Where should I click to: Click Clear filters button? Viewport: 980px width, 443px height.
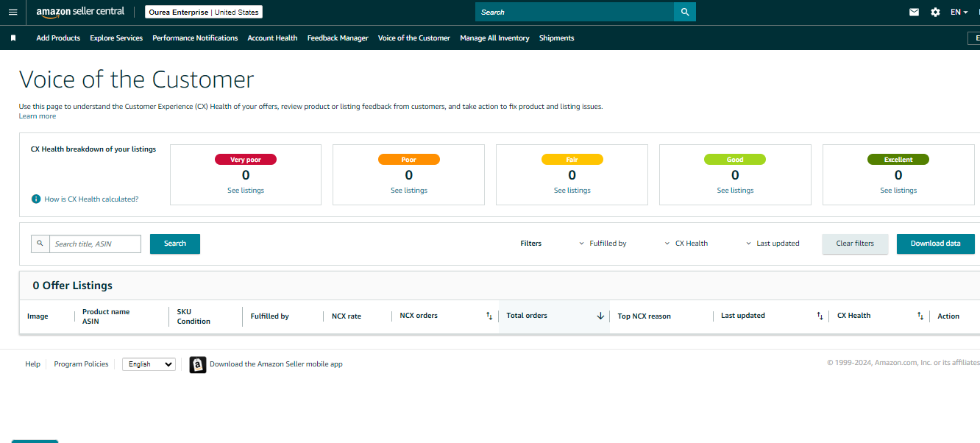[855, 244]
